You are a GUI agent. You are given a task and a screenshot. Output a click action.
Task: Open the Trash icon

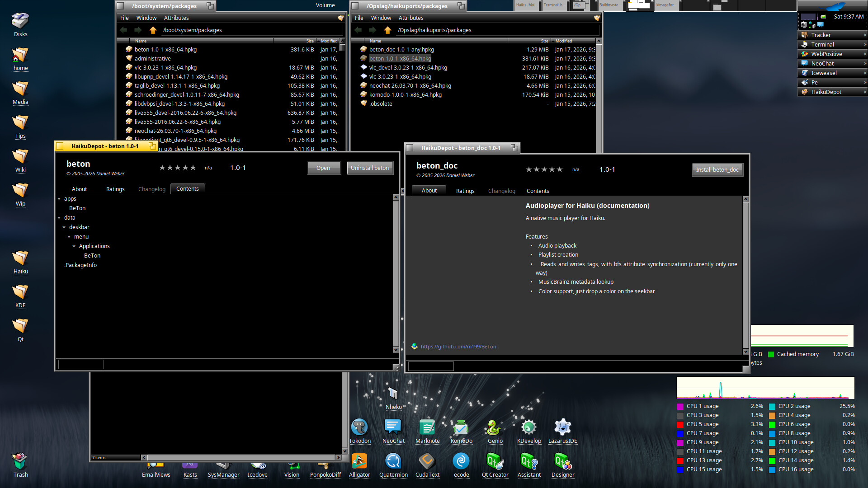click(20, 461)
